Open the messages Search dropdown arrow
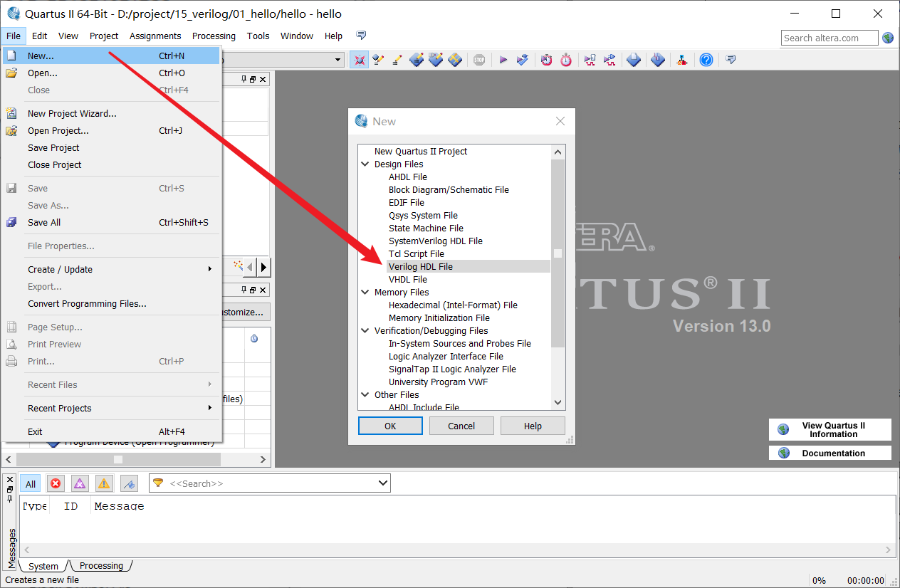 pos(383,483)
